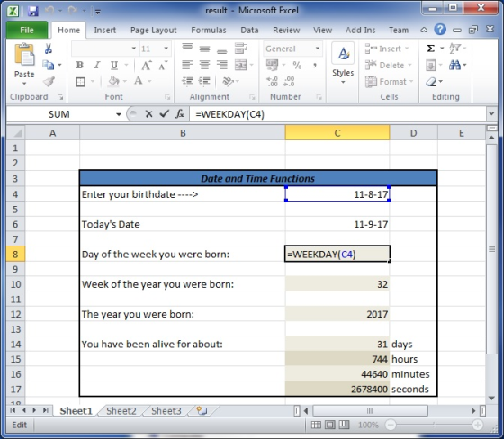
Task: Click the AutoSum sigma icon
Action: point(431,49)
